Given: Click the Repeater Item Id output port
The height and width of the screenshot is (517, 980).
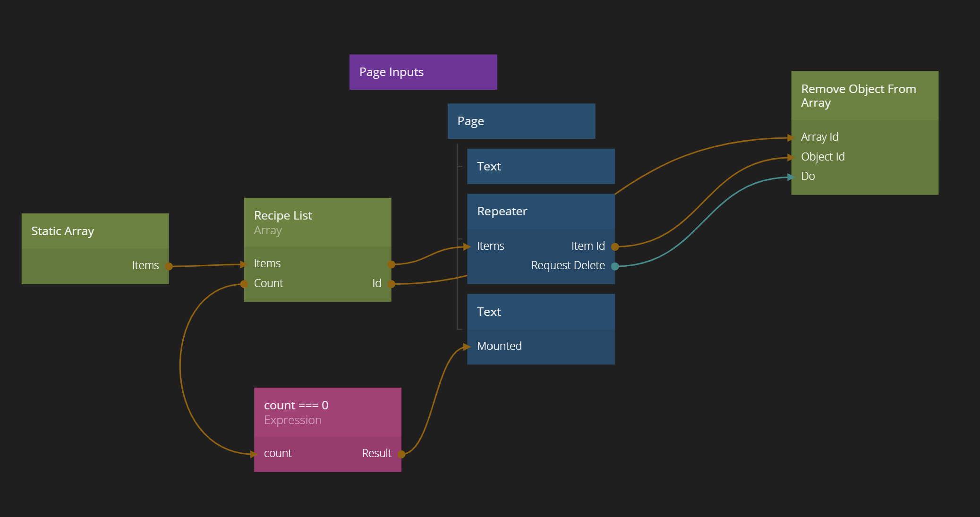Looking at the screenshot, I should (x=615, y=246).
